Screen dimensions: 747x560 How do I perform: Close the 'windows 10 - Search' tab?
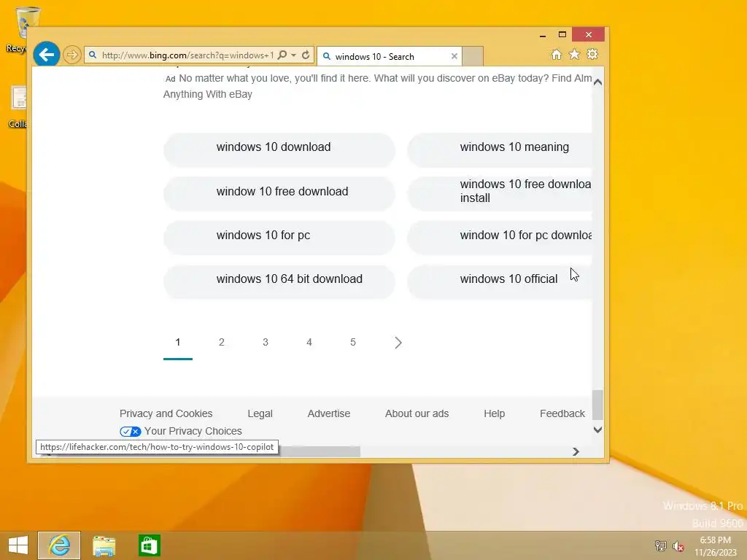pyautogui.click(x=454, y=56)
